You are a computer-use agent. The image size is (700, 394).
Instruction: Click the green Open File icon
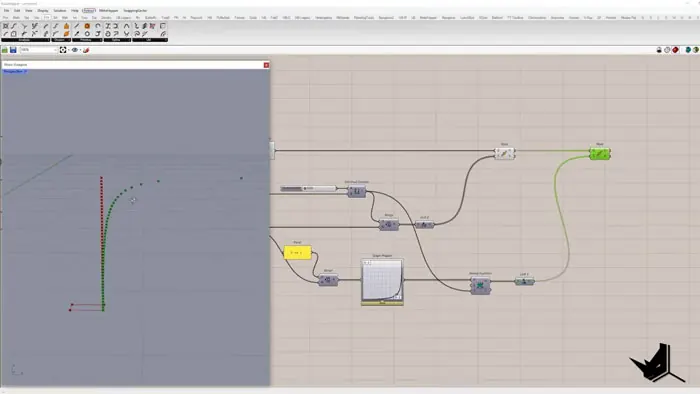[5, 50]
